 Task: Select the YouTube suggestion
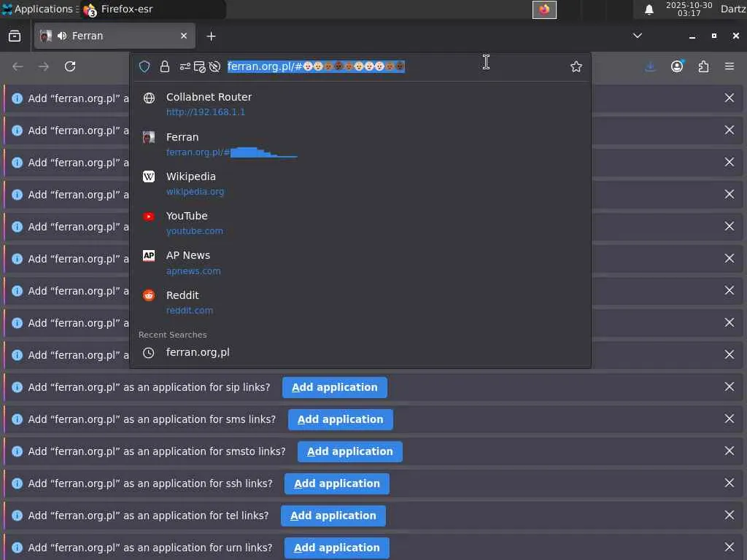360,223
